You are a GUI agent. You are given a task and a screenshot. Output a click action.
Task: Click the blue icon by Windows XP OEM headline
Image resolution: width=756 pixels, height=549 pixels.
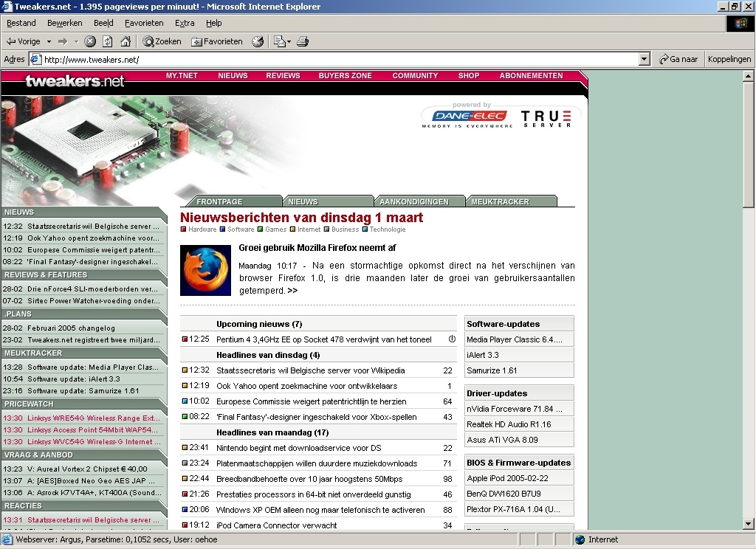pyautogui.click(x=185, y=509)
